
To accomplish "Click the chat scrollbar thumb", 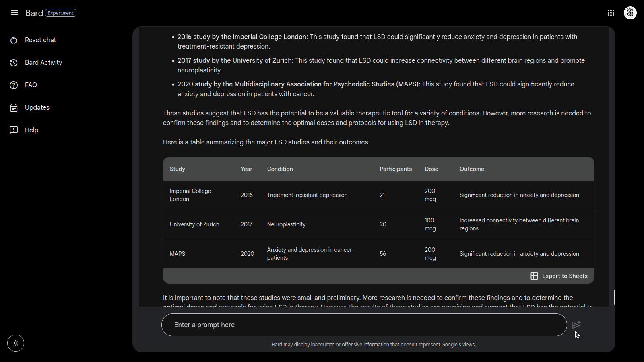I will coord(614,297).
